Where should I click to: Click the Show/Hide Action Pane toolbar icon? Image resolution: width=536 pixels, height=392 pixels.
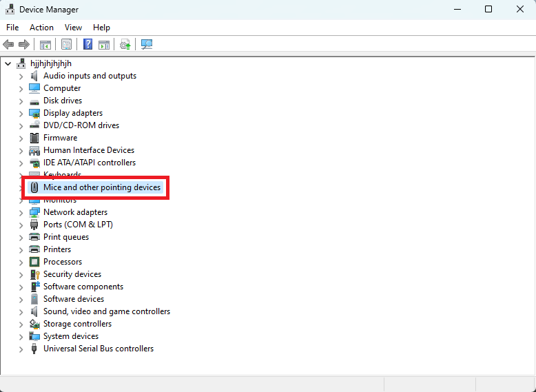tap(104, 45)
